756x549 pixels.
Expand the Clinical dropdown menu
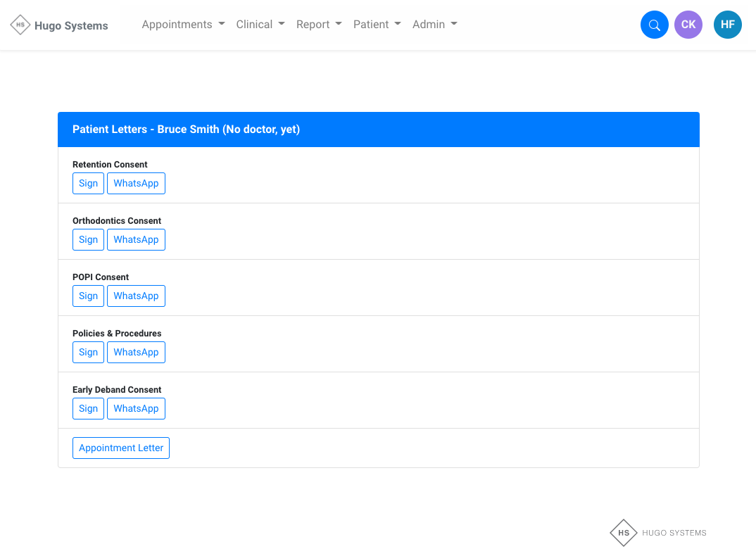click(260, 25)
